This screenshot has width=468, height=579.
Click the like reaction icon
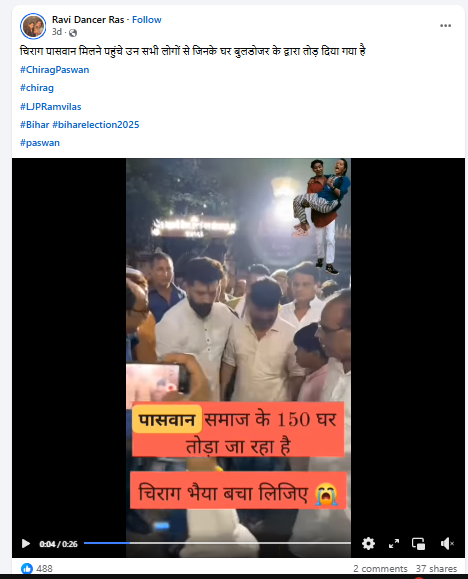(x=27, y=568)
